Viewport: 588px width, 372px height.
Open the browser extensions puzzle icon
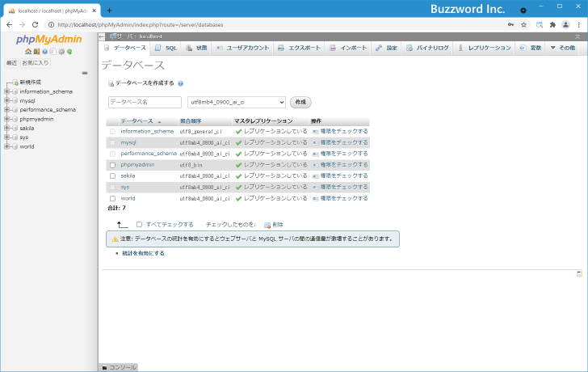point(552,25)
